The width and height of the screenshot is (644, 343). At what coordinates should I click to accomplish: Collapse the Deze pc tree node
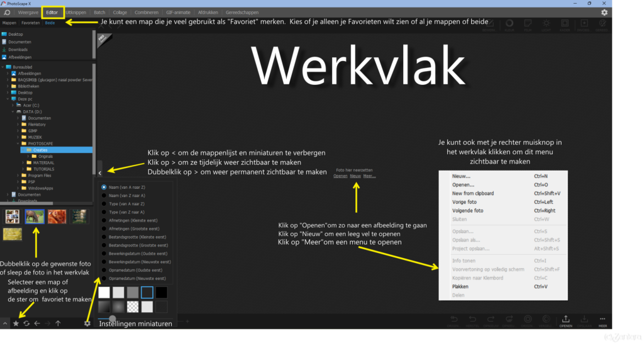[8, 99]
